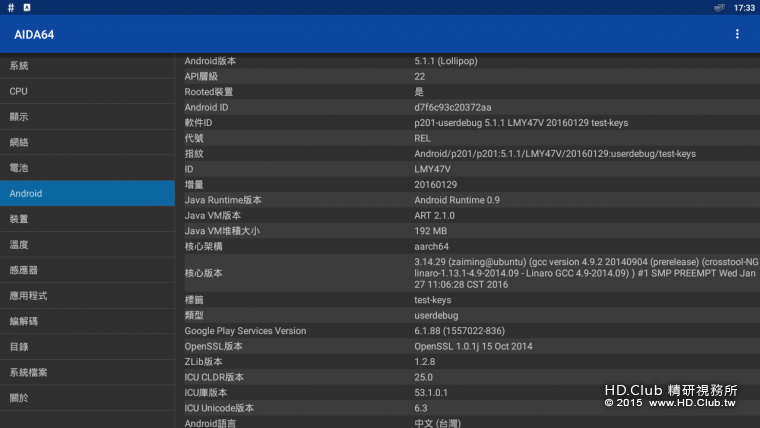The width and height of the screenshot is (760, 428).
Task: Select the ICU Unicode版本 row label
Action: [x=219, y=408]
